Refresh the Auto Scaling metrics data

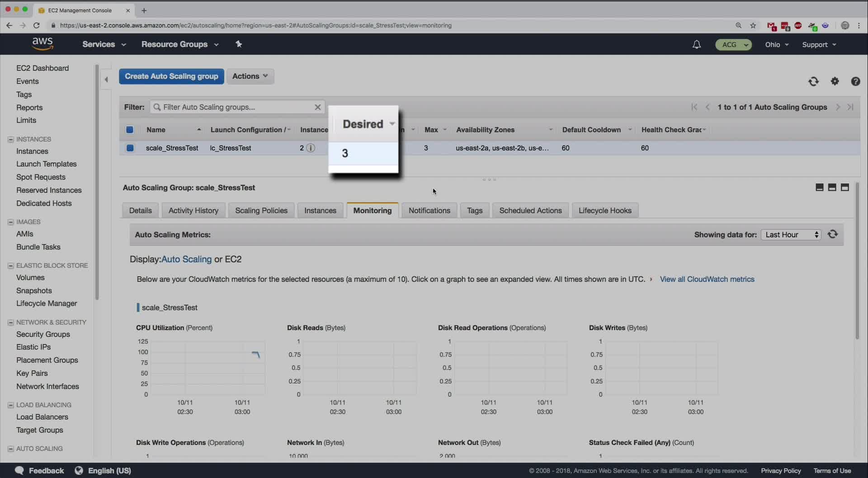833,234
